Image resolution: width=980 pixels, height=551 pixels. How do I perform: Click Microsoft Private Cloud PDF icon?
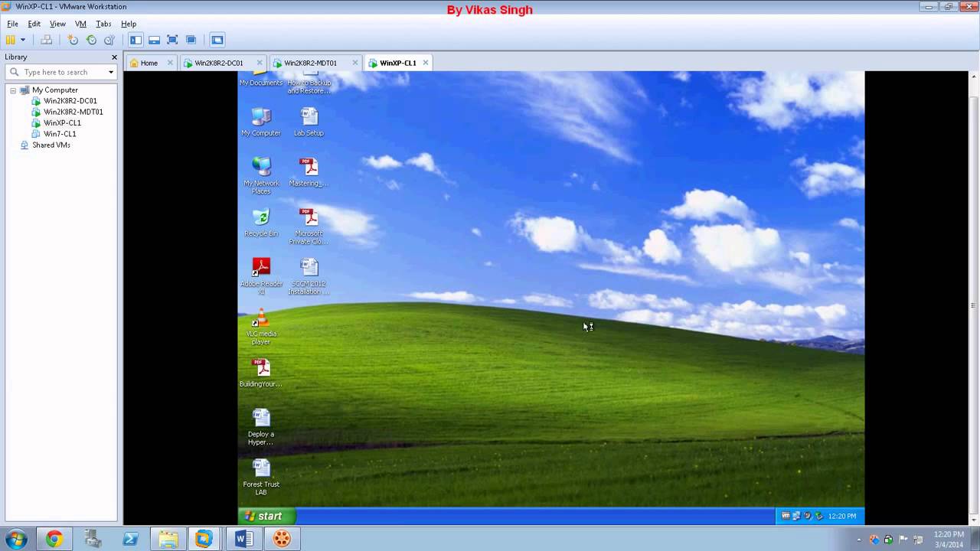[309, 227]
